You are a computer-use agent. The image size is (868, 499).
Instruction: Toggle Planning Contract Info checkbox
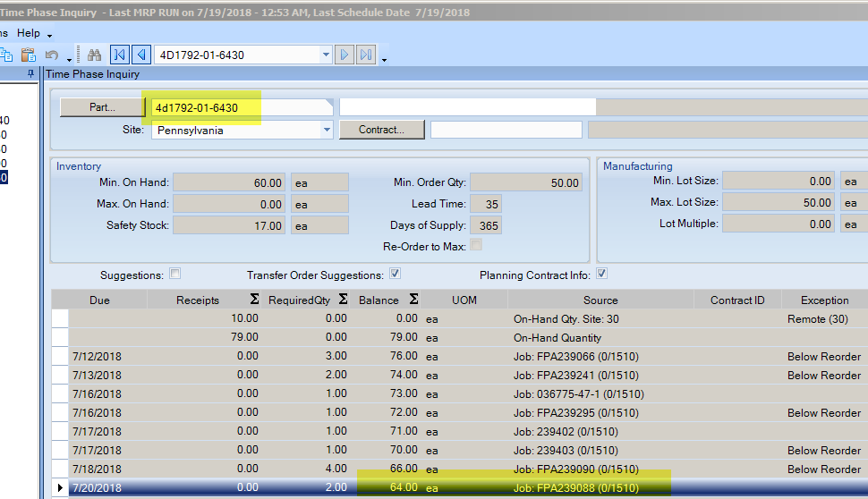coord(602,275)
